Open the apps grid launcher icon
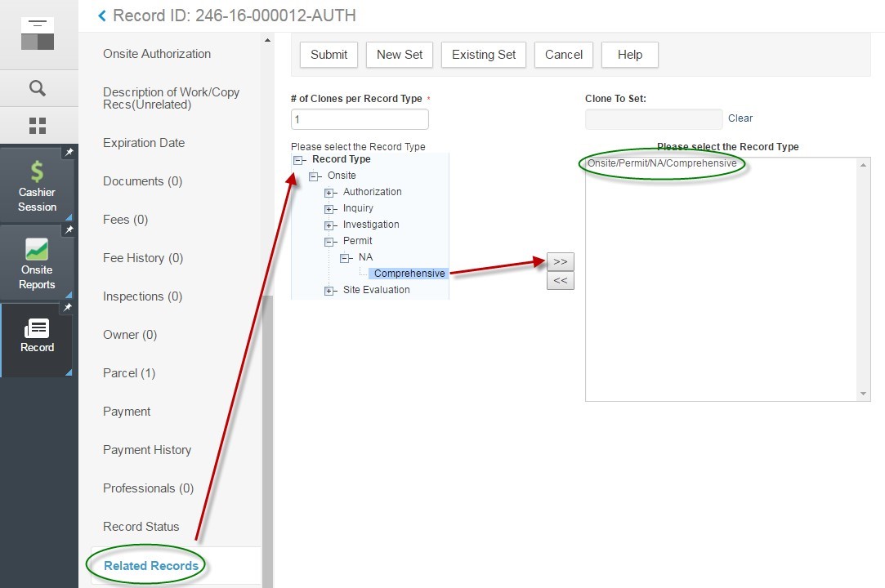The width and height of the screenshot is (885, 588). tap(38, 126)
